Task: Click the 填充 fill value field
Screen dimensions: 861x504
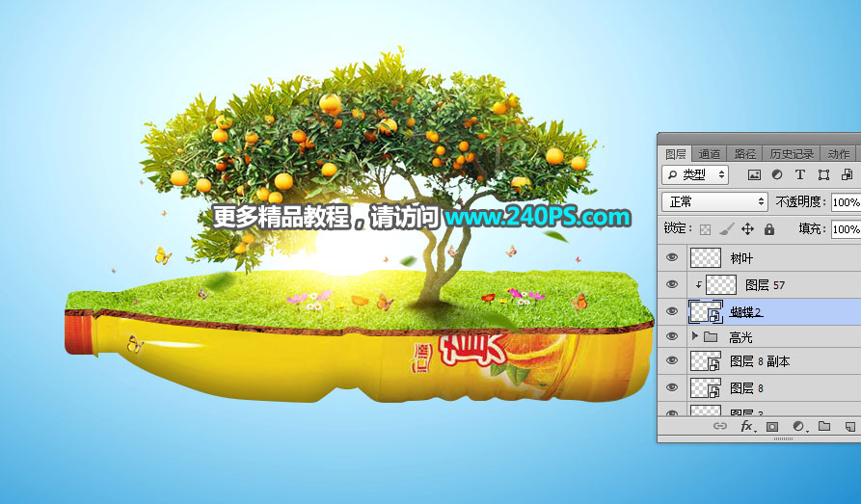Action: 847,229
